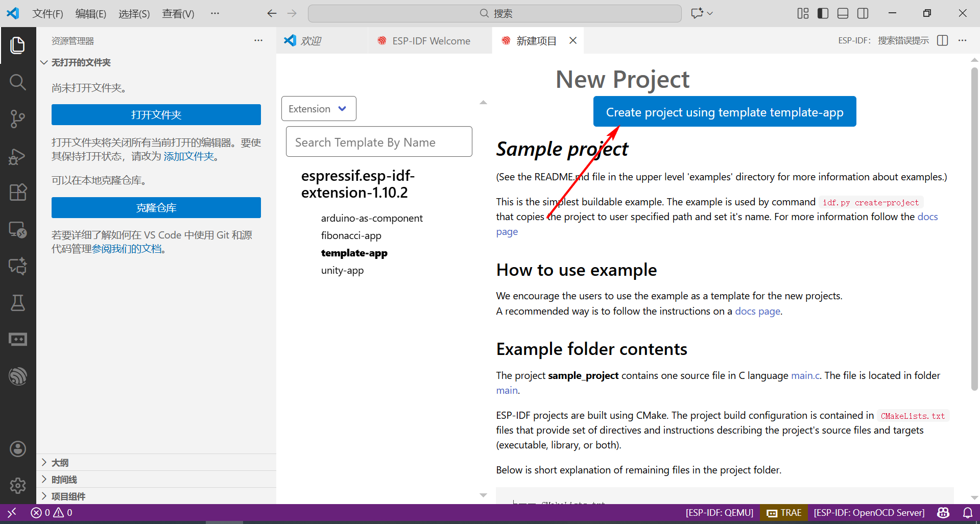Click the espressif.esp-idf-extension-1.10.2 heading
Viewport: 980px width, 524px height.
pos(358,184)
